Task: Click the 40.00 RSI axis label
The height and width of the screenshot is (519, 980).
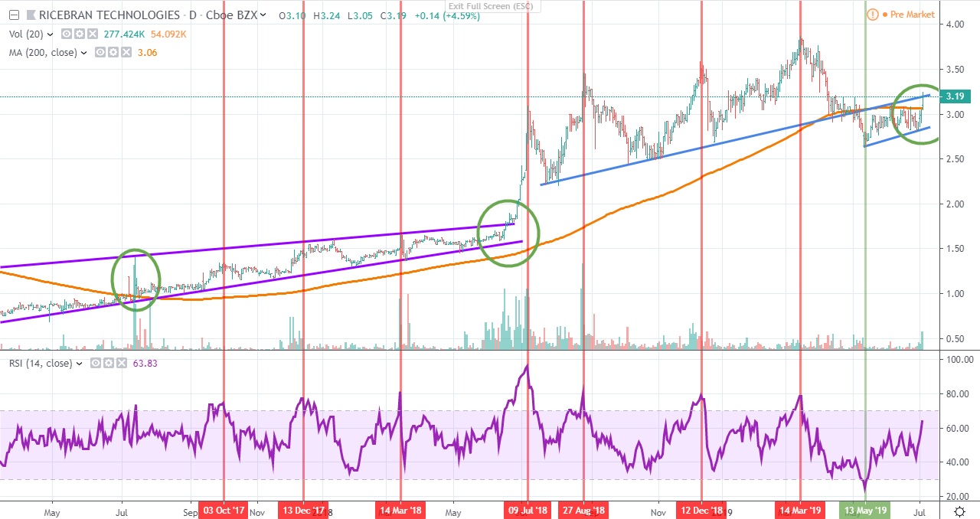Action: coord(957,462)
